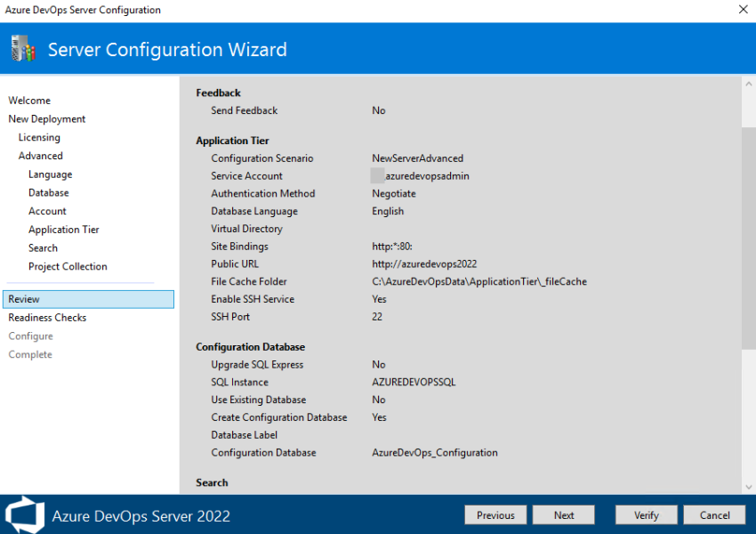Screen dimensions: 756x534
Task: Open the Advanced configuration step
Action: point(40,155)
